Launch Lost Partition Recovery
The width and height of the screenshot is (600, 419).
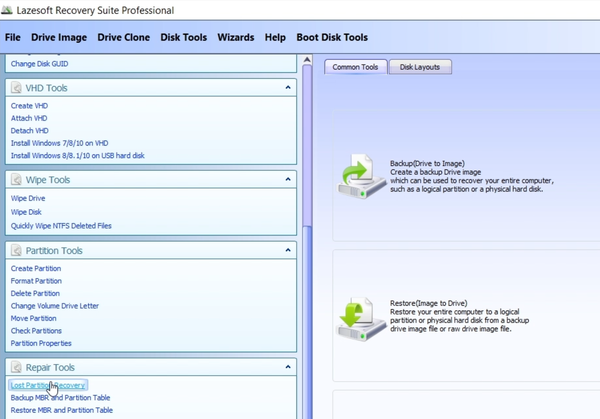(x=48, y=385)
